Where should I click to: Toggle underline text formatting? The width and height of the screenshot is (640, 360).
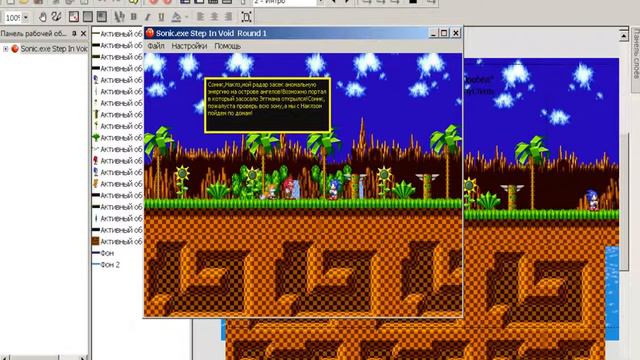coord(161,17)
